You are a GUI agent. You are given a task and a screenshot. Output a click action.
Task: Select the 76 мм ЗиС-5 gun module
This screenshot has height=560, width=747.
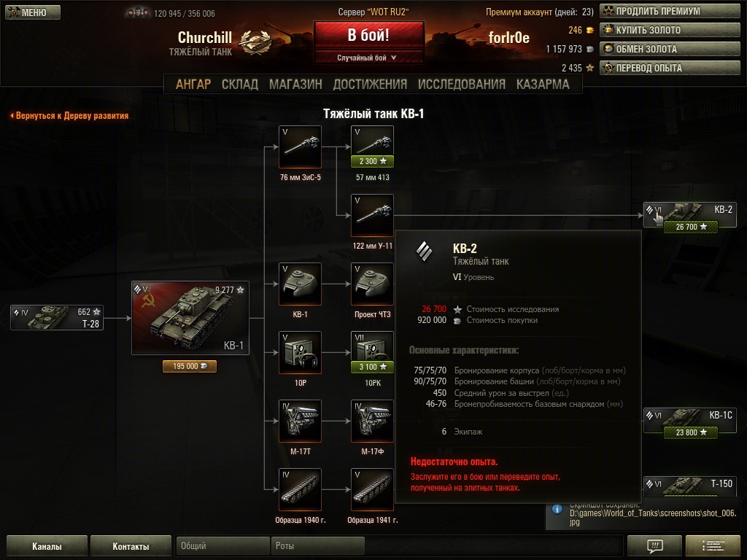click(300, 147)
